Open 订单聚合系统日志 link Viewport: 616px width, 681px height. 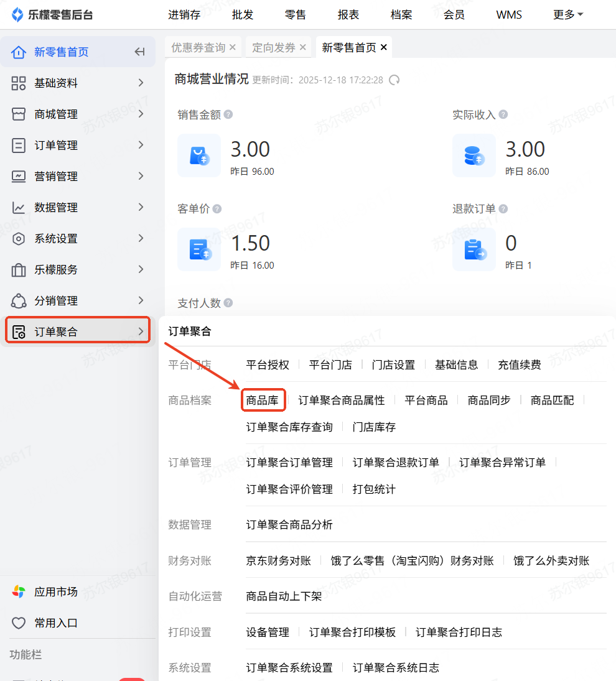point(396,667)
